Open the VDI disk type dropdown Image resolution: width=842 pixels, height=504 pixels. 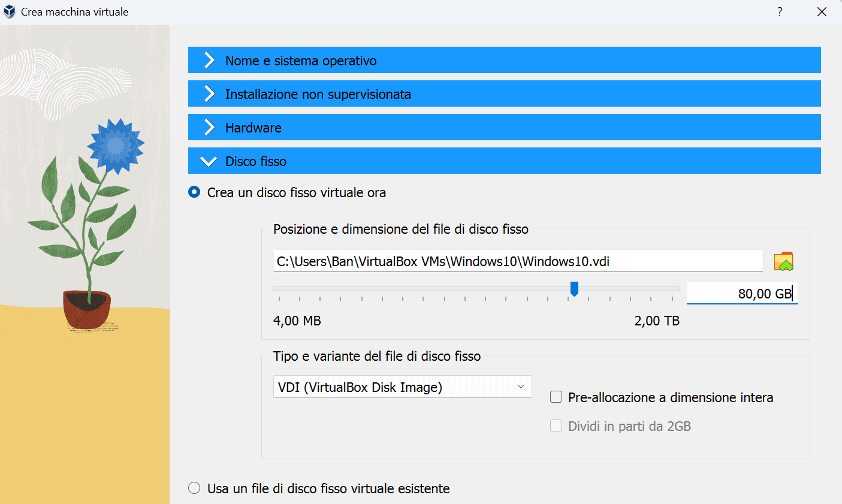click(402, 387)
